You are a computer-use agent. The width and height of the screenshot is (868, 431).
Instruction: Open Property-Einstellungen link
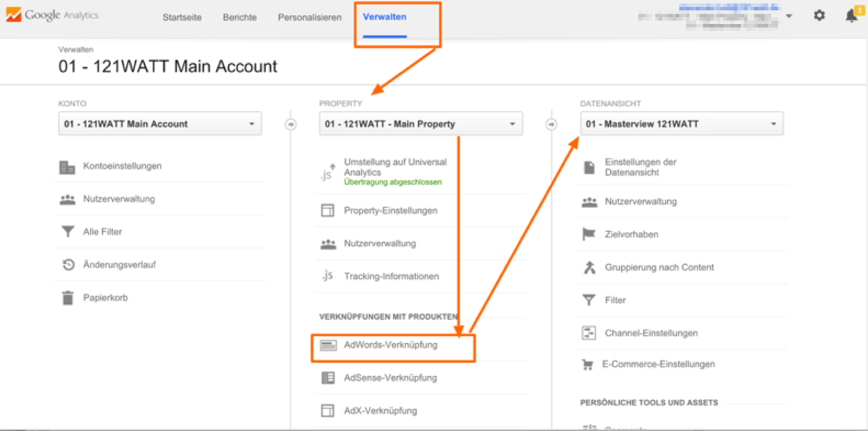[391, 211]
